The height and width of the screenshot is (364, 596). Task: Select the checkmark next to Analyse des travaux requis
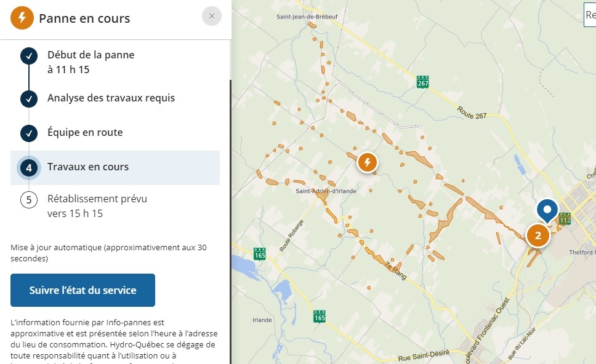[x=28, y=98]
